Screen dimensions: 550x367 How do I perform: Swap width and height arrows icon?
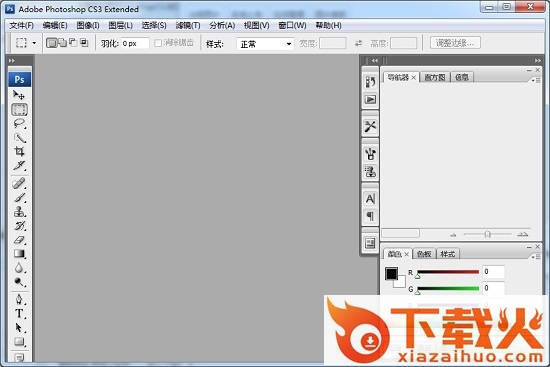358,43
